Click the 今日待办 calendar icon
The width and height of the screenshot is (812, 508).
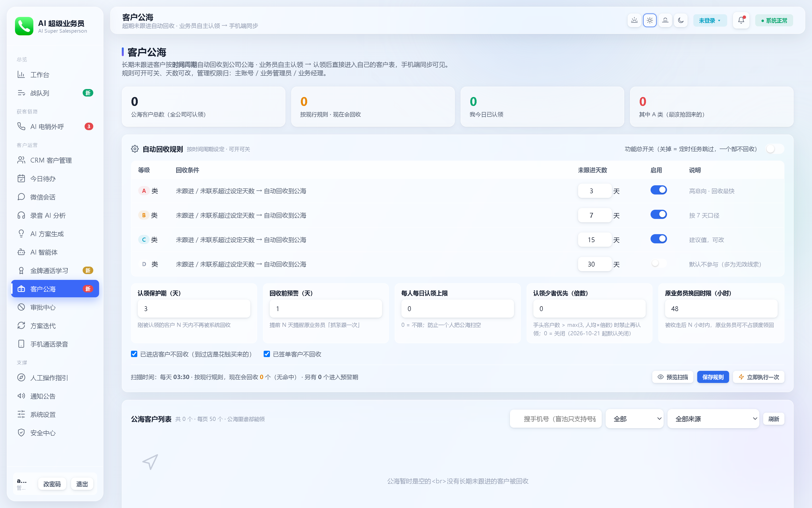21,179
